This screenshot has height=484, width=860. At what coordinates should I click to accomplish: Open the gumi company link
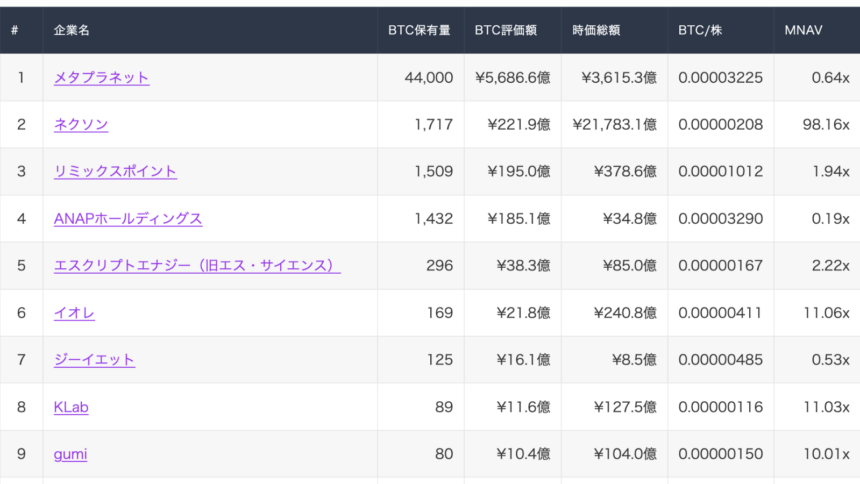[70, 454]
